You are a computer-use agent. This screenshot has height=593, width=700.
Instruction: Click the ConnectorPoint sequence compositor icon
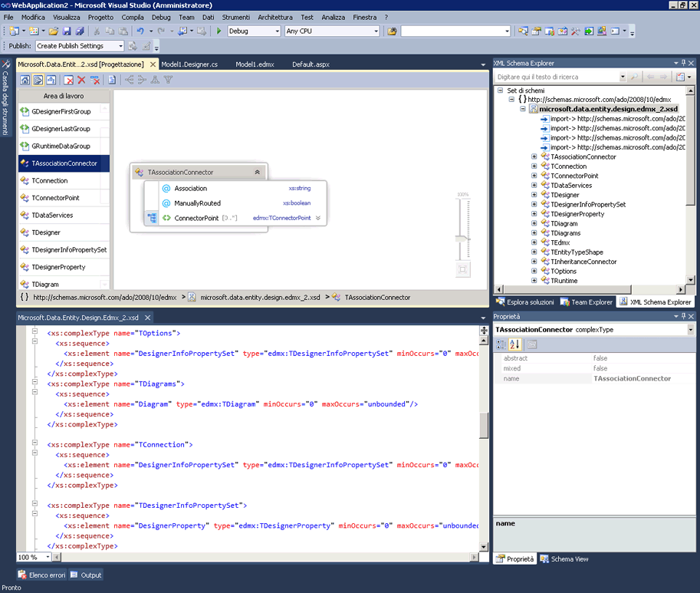(x=153, y=218)
